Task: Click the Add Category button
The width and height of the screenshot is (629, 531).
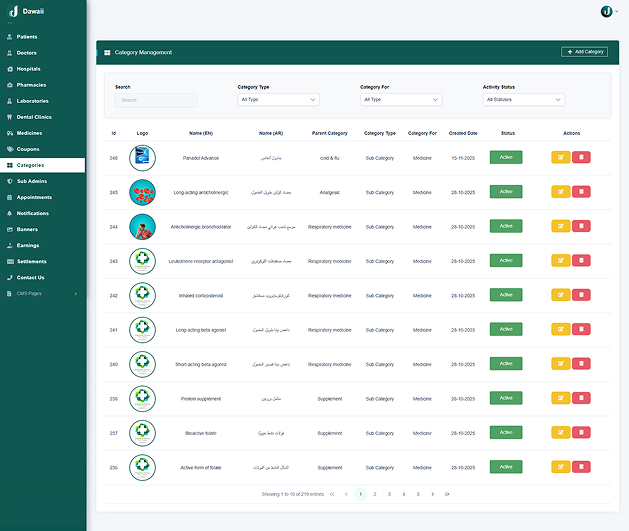Action: [584, 52]
